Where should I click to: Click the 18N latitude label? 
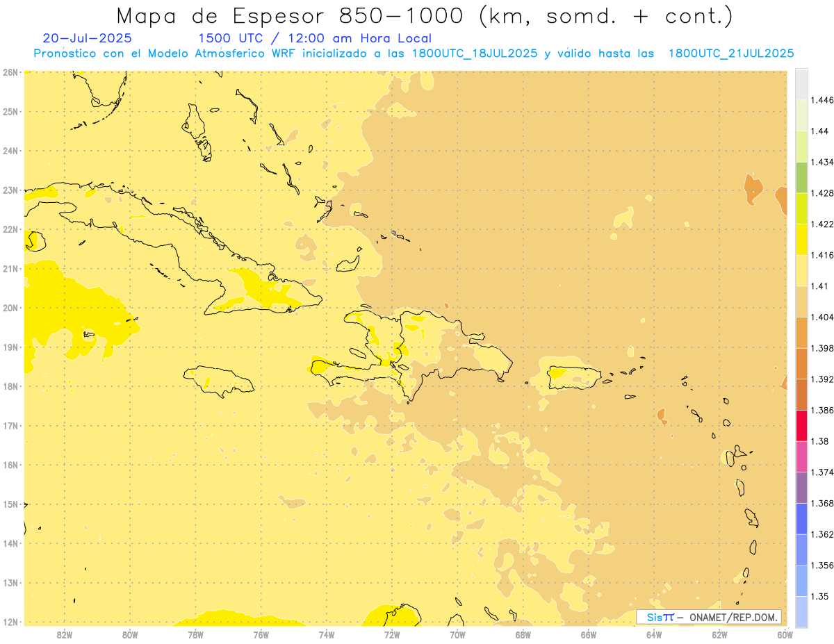pyautogui.click(x=10, y=386)
